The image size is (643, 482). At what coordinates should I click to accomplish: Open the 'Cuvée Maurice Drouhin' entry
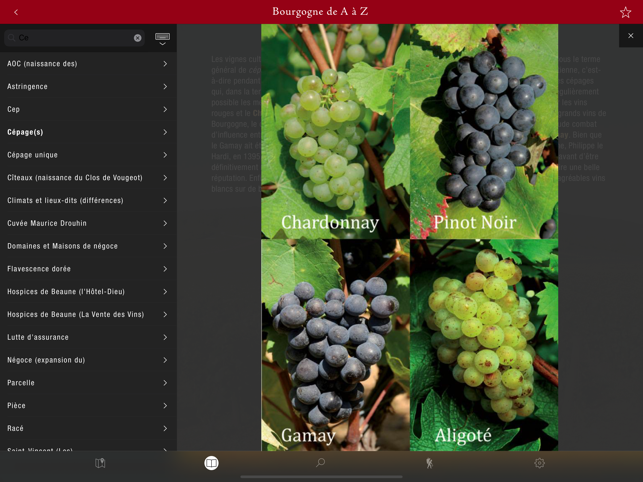click(88, 223)
